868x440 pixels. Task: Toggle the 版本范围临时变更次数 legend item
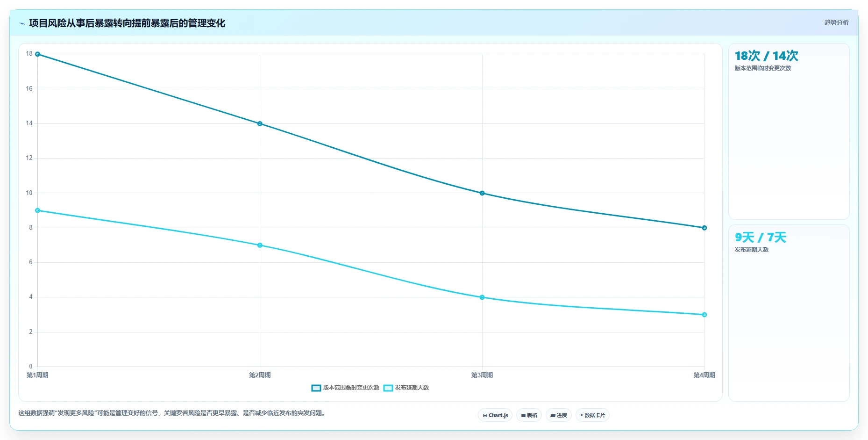click(345, 388)
